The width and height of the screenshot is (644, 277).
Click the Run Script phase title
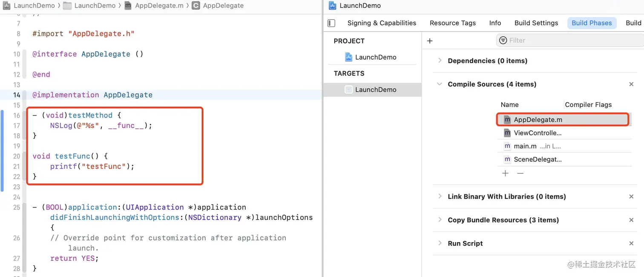pos(465,243)
